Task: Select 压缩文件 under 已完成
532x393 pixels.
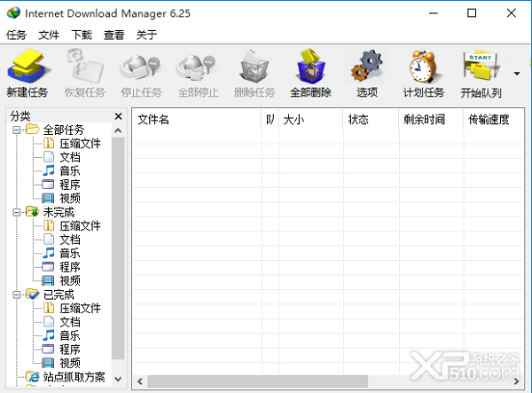Action: [x=80, y=308]
